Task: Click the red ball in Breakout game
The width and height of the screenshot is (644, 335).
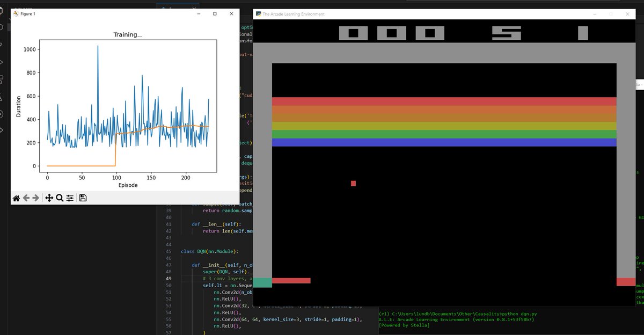Action: pos(353,184)
